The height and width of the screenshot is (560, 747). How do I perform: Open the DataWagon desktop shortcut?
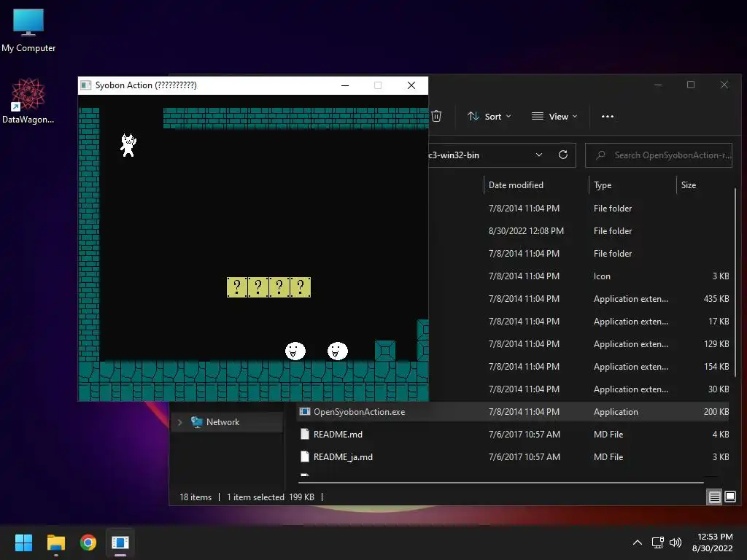(28, 101)
